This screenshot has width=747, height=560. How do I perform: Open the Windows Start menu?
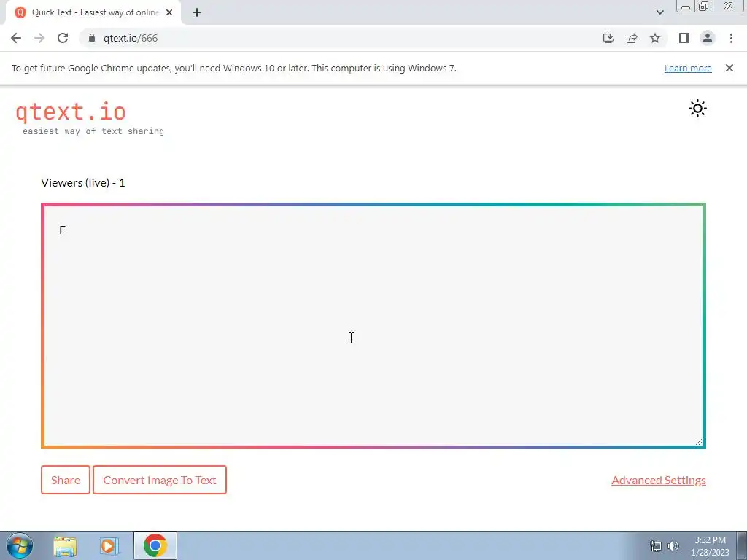(x=20, y=545)
